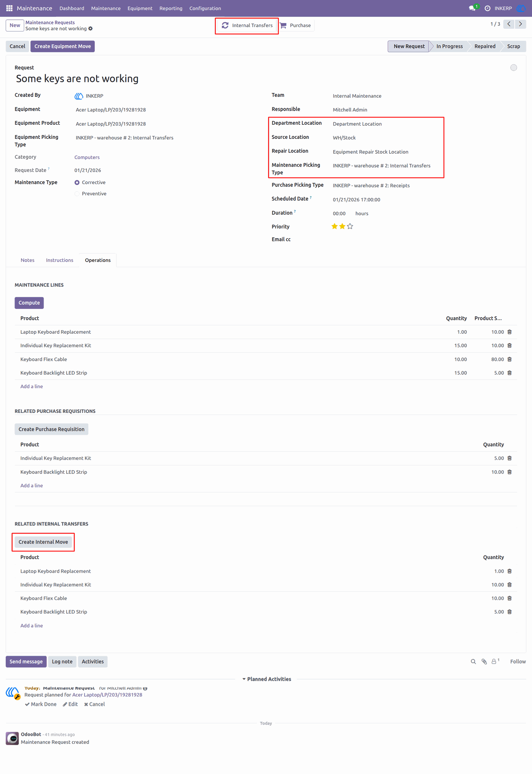Delete Keyboard Backlight LED Strip requisition line
The height and width of the screenshot is (775, 532).
(x=509, y=472)
